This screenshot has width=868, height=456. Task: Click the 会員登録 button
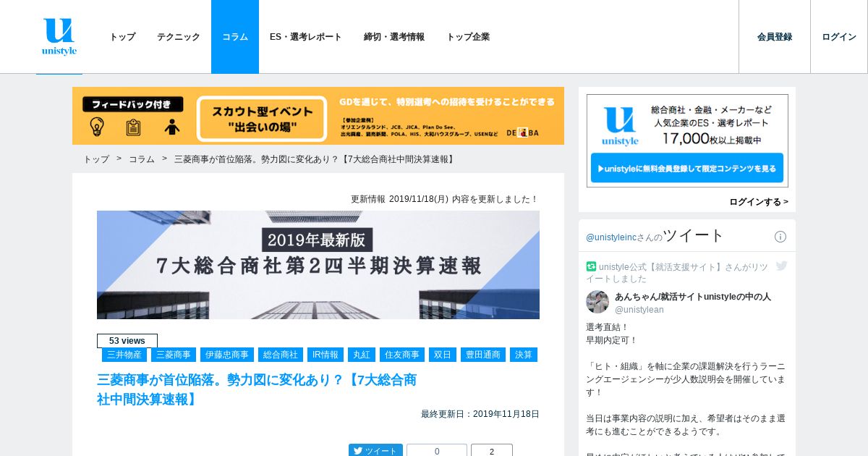tap(775, 37)
